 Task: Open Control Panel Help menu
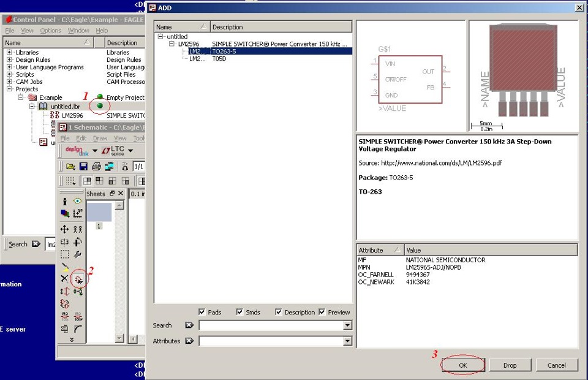tap(102, 31)
